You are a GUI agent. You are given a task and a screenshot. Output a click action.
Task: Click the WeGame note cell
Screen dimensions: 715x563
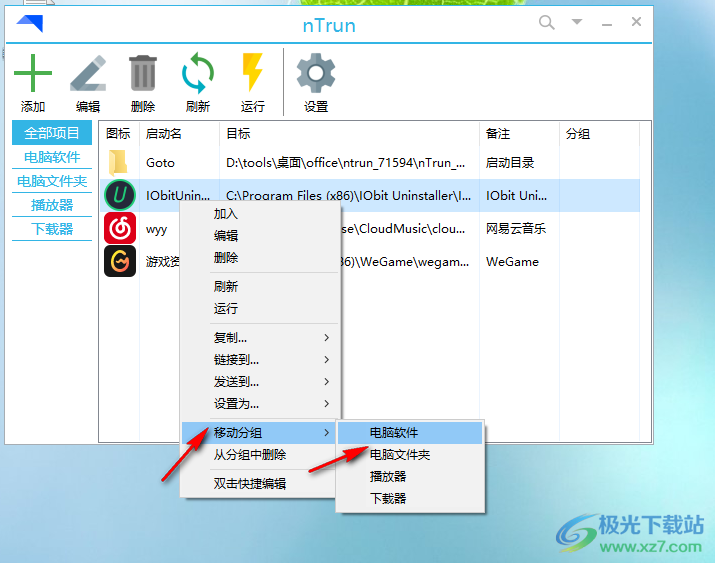click(x=512, y=262)
